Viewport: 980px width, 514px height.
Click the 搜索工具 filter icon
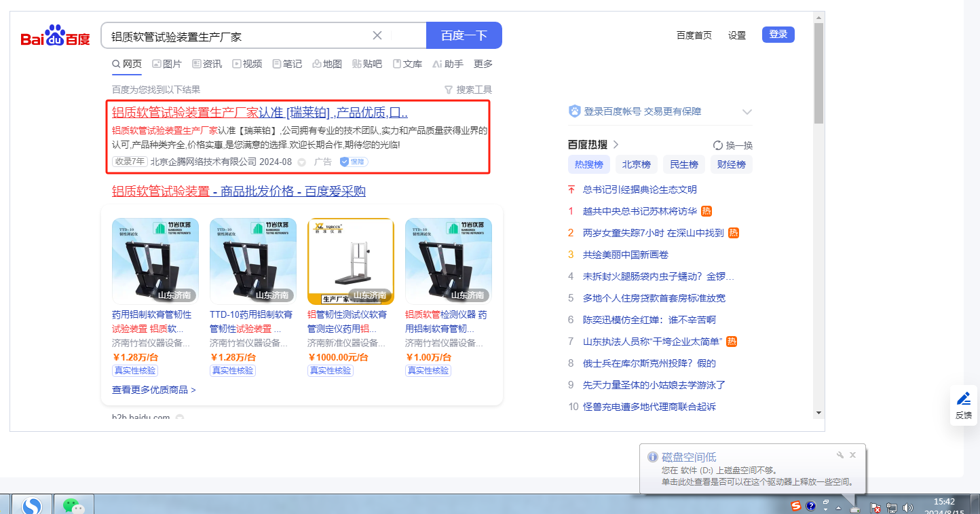click(x=448, y=90)
